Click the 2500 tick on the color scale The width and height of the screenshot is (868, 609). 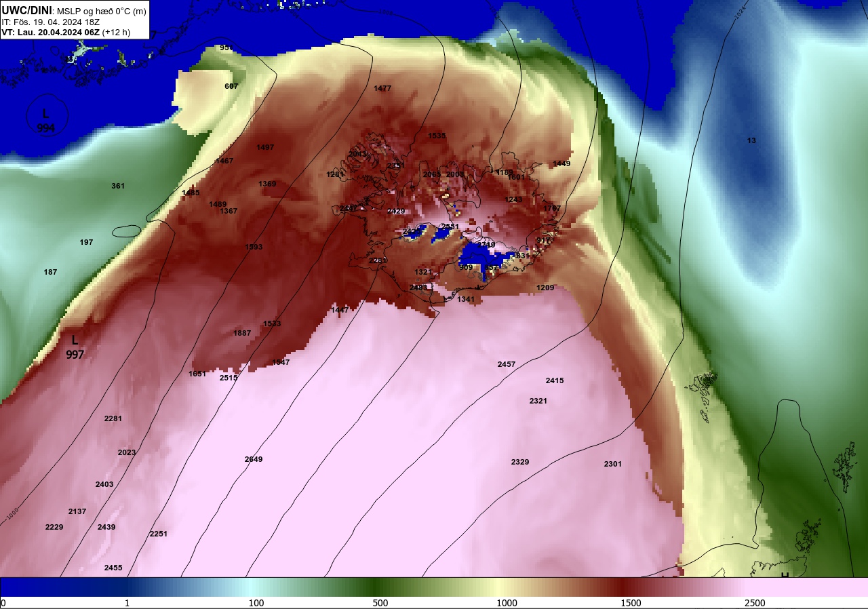click(x=754, y=603)
